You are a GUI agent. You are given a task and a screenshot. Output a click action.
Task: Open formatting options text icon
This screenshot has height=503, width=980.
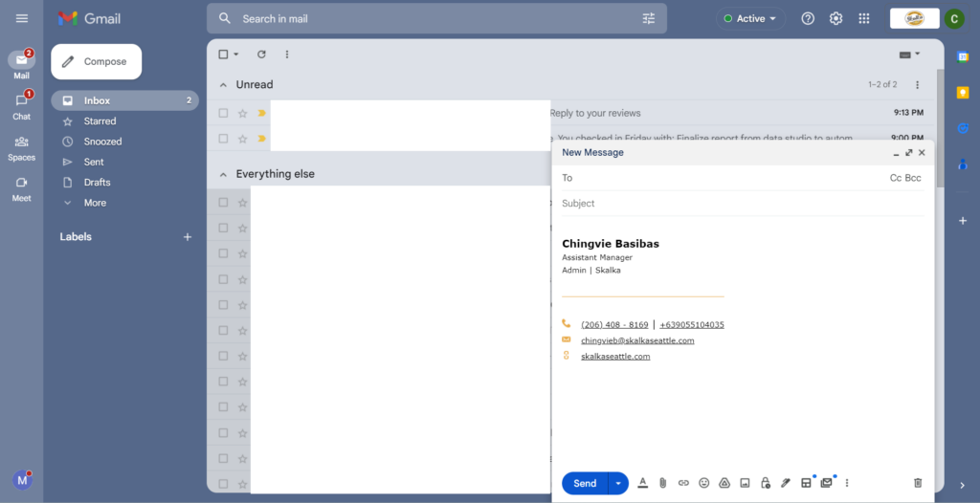(x=642, y=483)
